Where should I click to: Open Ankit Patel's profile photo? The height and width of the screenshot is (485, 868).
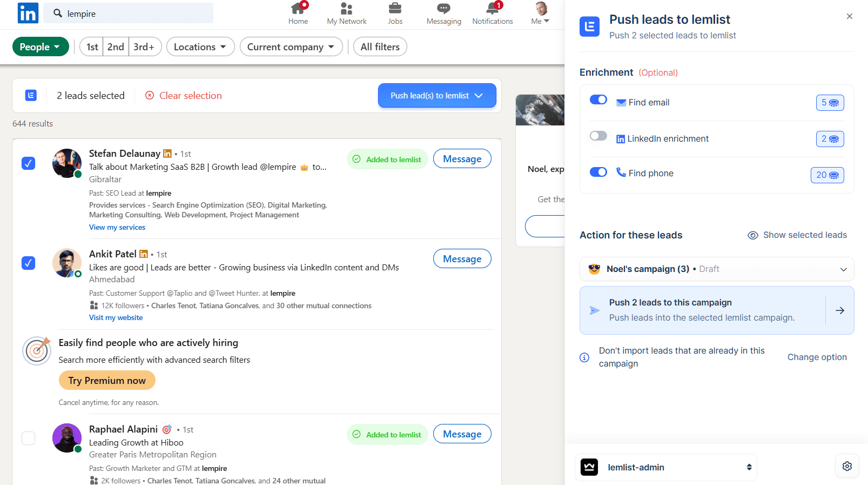(x=67, y=263)
